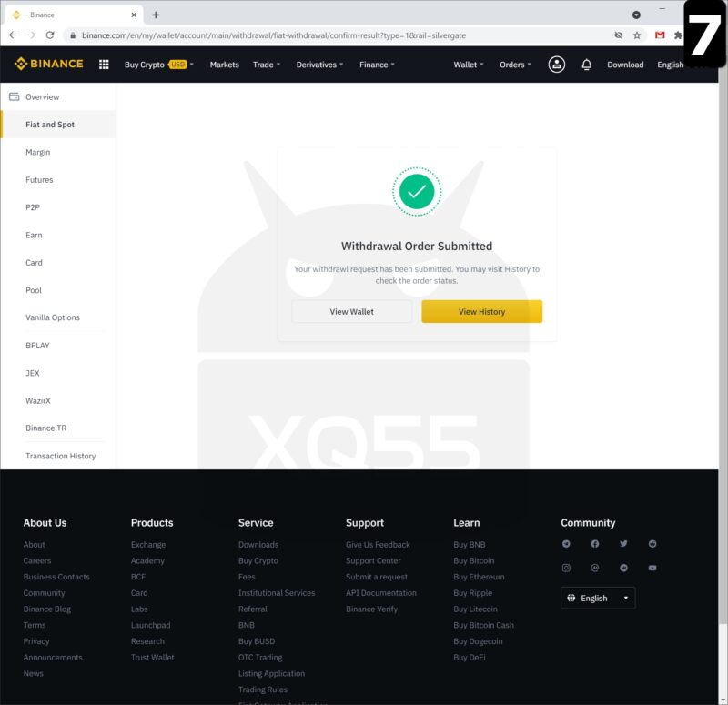Click the View Wallet button
Screen dimensions: 728x705
pos(351,311)
